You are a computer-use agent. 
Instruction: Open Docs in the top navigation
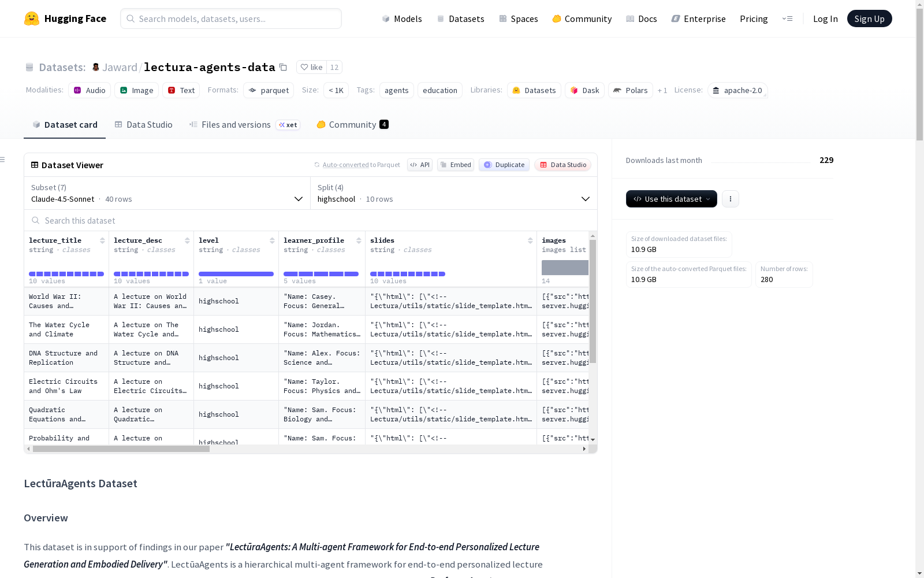click(x=642, y=18)
